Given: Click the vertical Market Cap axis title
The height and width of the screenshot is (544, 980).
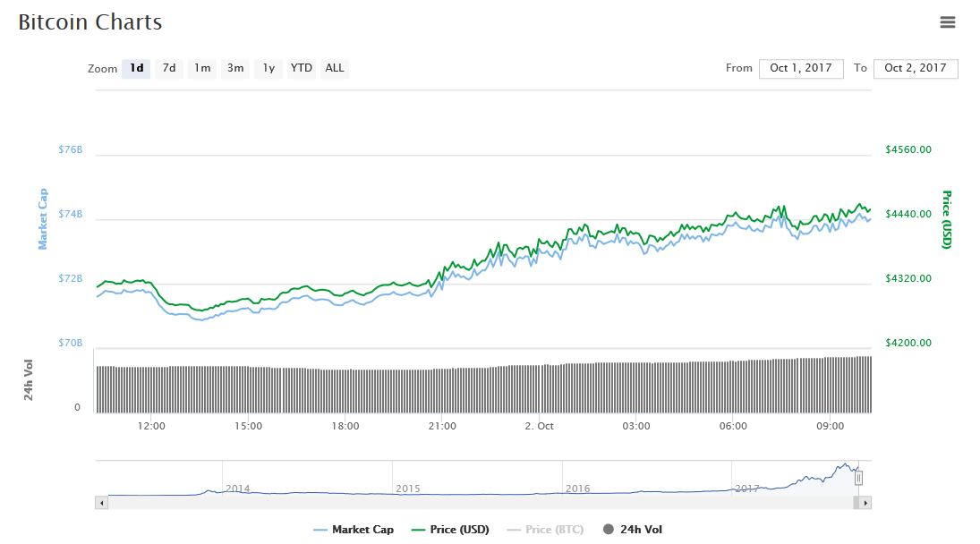Looking at the screenshot, I should [x=42, y=219].
